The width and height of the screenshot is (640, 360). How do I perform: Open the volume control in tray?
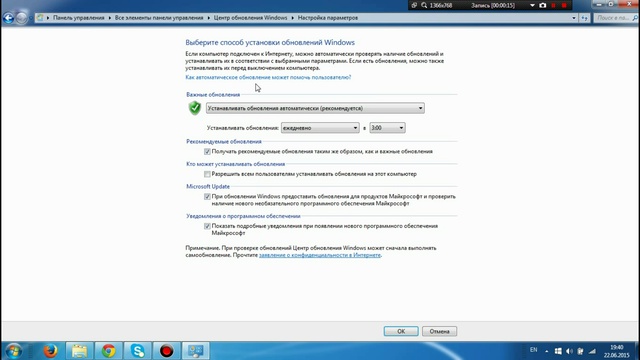click(x=569, y=351)
